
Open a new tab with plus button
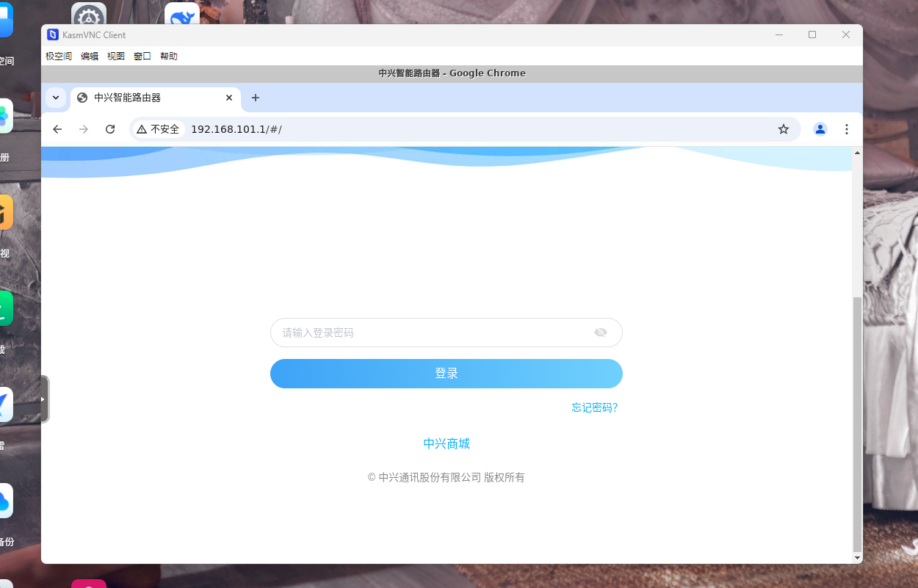click(x=256, y=98)
